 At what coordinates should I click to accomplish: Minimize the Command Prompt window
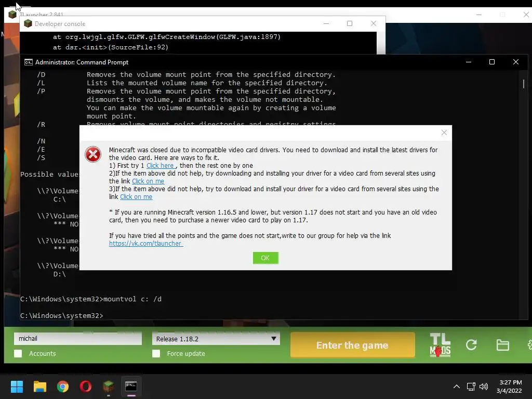coord(469,62)
